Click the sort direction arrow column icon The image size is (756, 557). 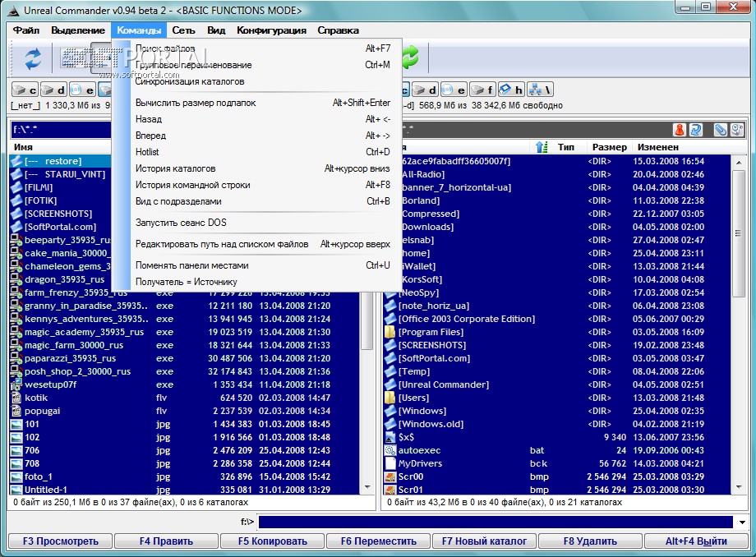(542, 147)
